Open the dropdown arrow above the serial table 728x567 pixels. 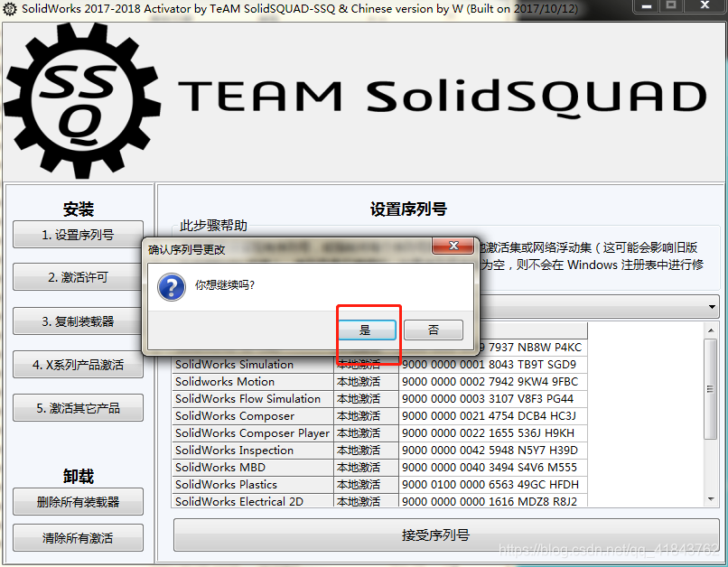pos(711,307)
